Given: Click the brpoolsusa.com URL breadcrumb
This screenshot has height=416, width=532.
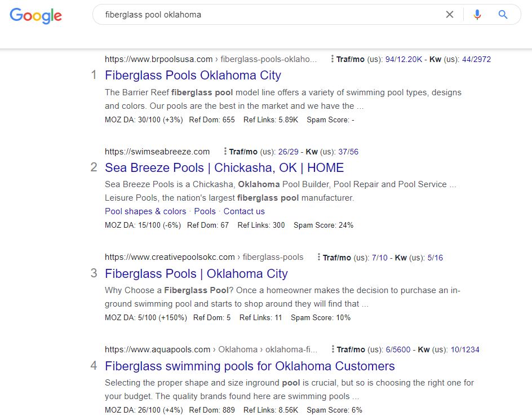Looking at the screenshot, I should tap(211, 59).
